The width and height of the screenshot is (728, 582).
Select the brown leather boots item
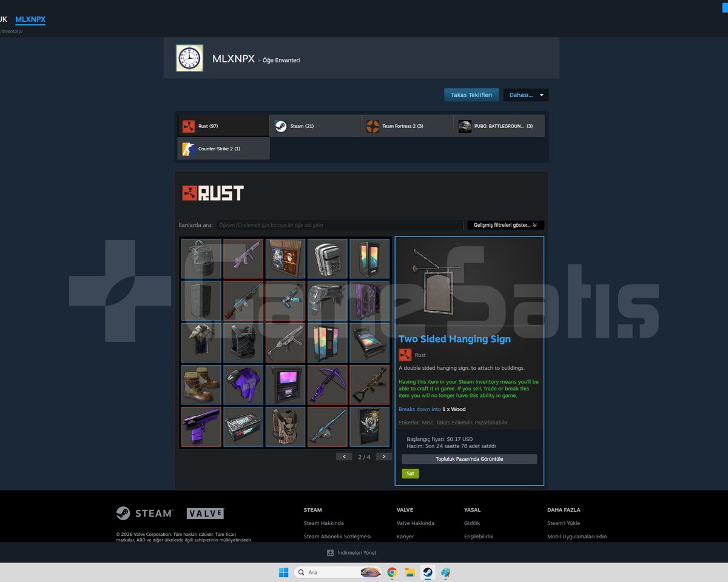pyautogui.click(x=201, y=385)
